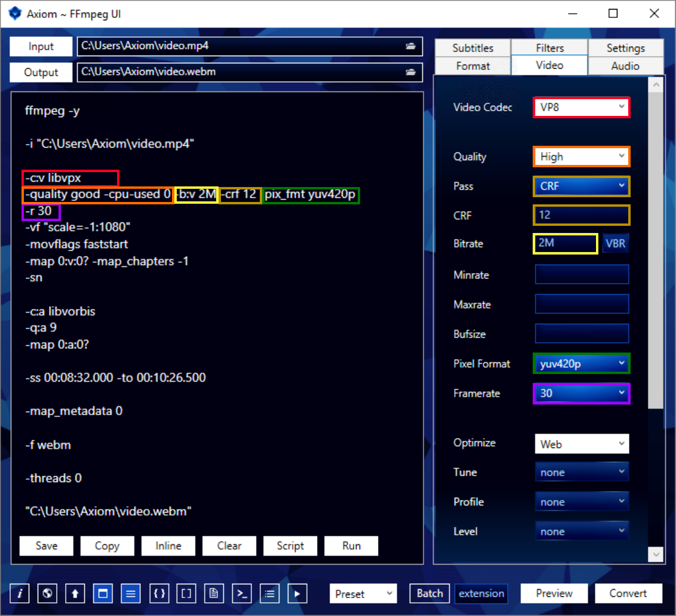The image size is (676, 616).
Task: Click the panel scroll up arrow
Action: (656, 85)
